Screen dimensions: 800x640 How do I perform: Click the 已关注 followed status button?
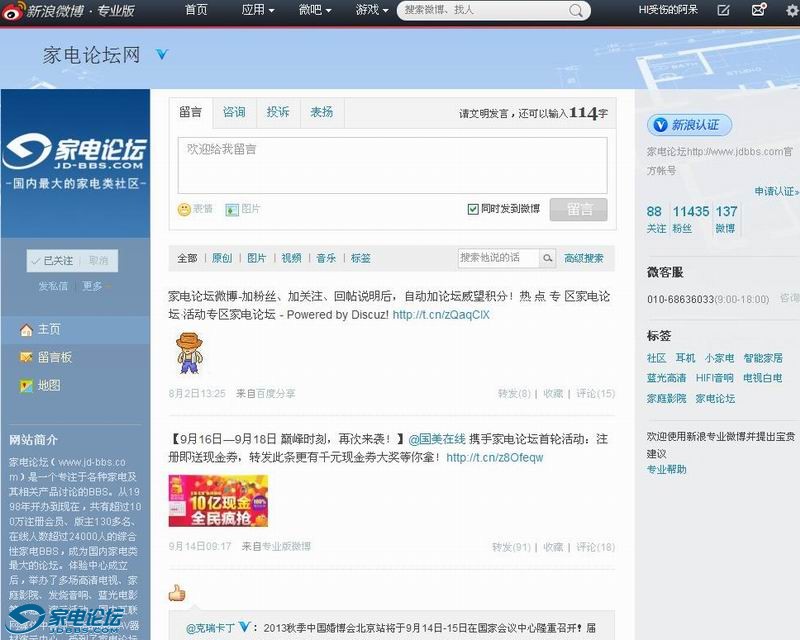pyautogui.click(x=52, y=261)
